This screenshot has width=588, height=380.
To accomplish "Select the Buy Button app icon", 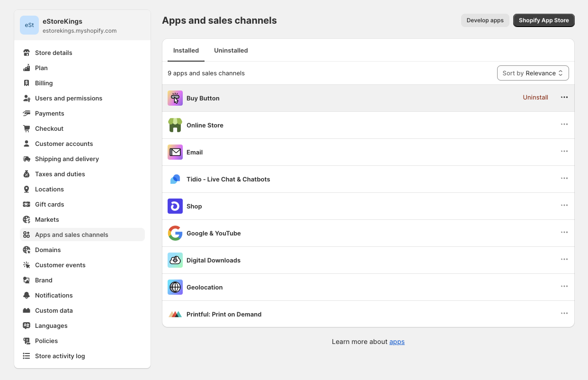I will [175, 98].
